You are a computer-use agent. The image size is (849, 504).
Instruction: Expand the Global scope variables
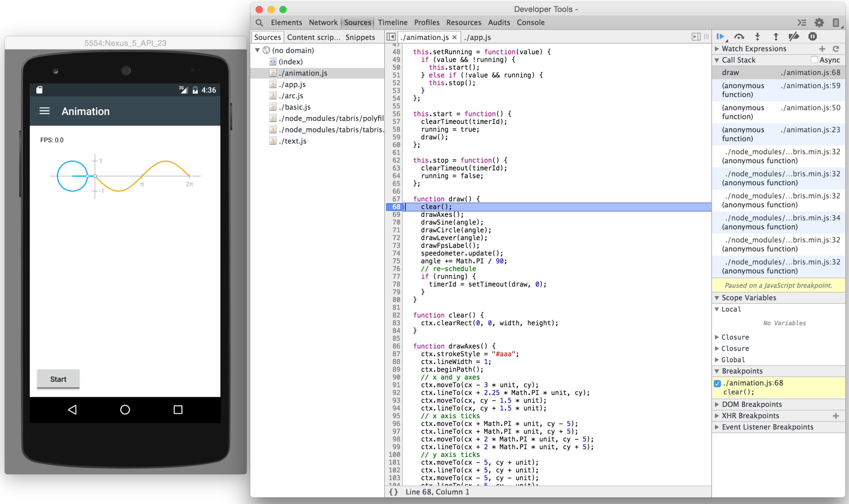pos(717,360)
